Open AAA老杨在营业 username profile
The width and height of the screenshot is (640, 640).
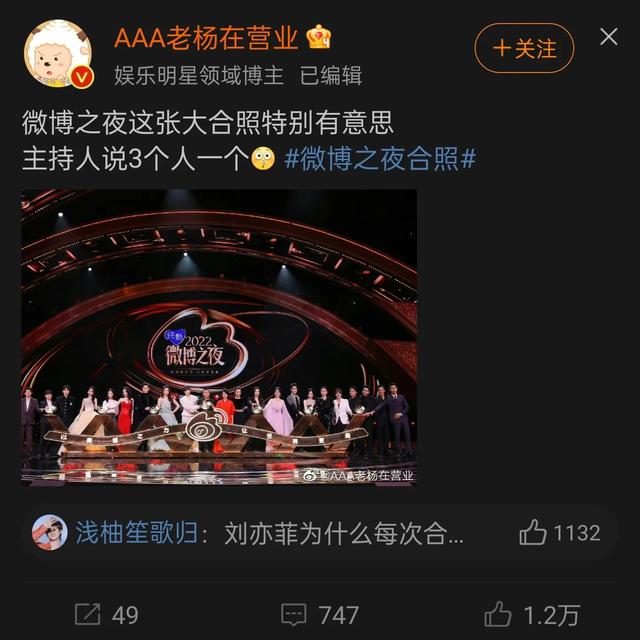click(x=207, y=38)
